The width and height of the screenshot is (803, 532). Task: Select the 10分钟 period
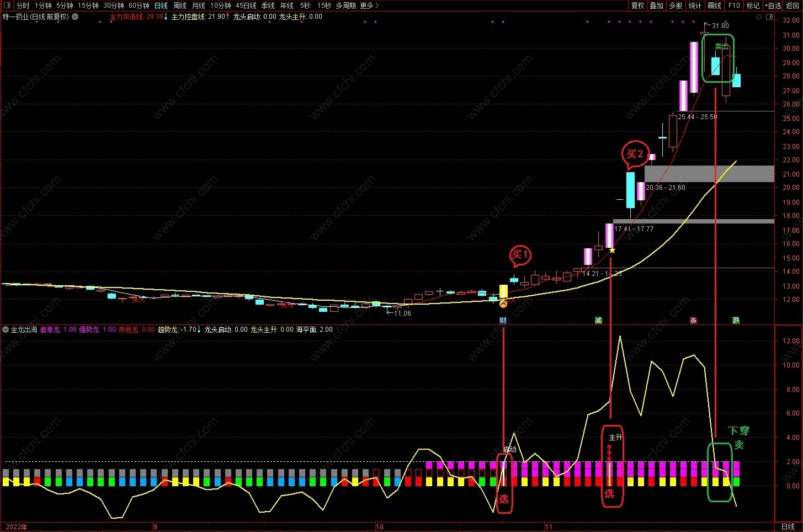[221, 6]
